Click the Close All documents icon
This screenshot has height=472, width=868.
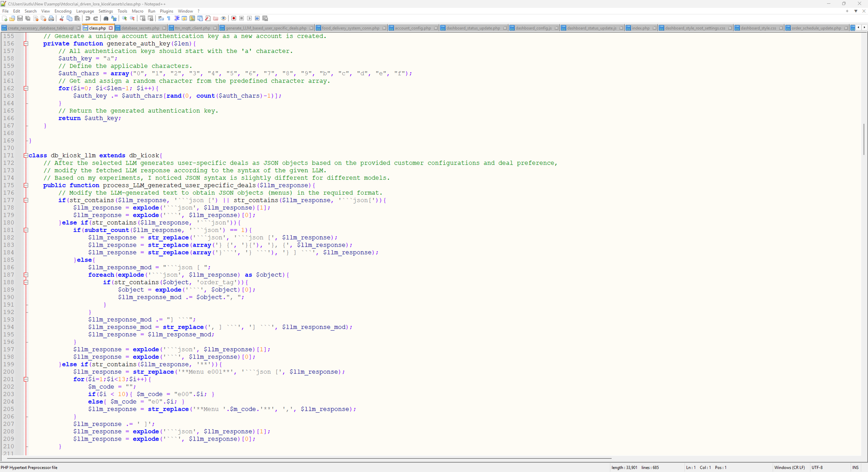click(x=43, y=18)
